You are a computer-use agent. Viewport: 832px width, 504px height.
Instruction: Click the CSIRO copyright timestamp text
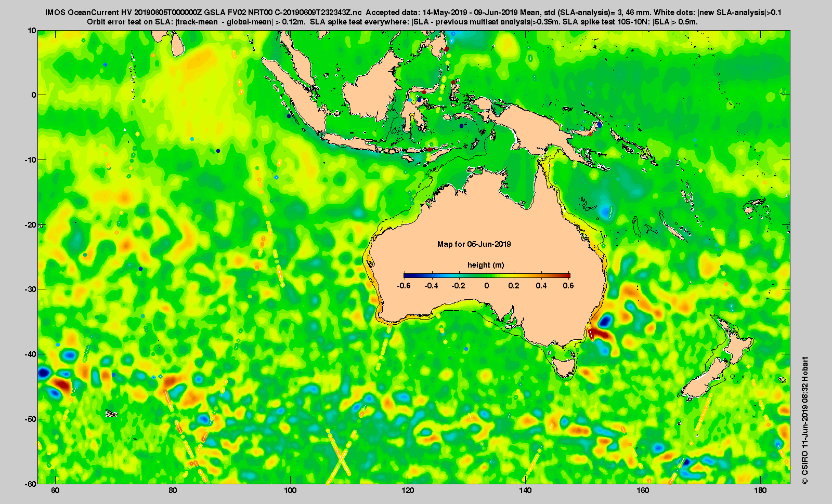click(x=805, y=420)
